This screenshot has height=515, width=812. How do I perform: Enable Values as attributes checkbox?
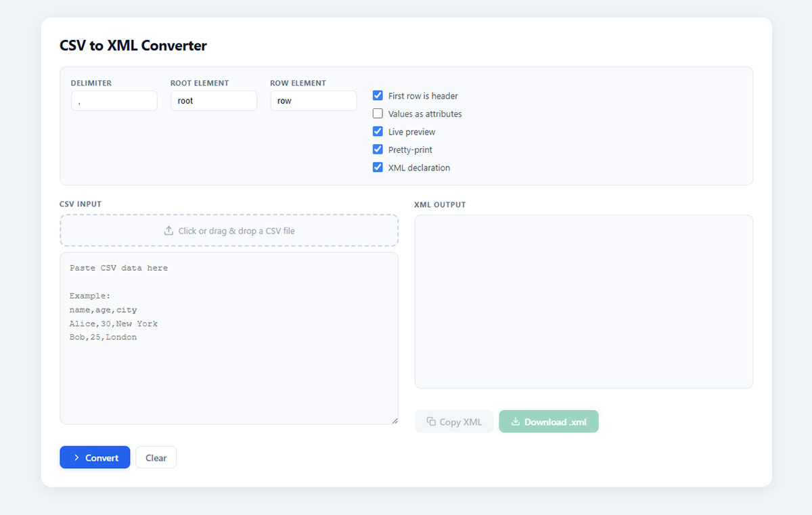[x=378, y=114]
